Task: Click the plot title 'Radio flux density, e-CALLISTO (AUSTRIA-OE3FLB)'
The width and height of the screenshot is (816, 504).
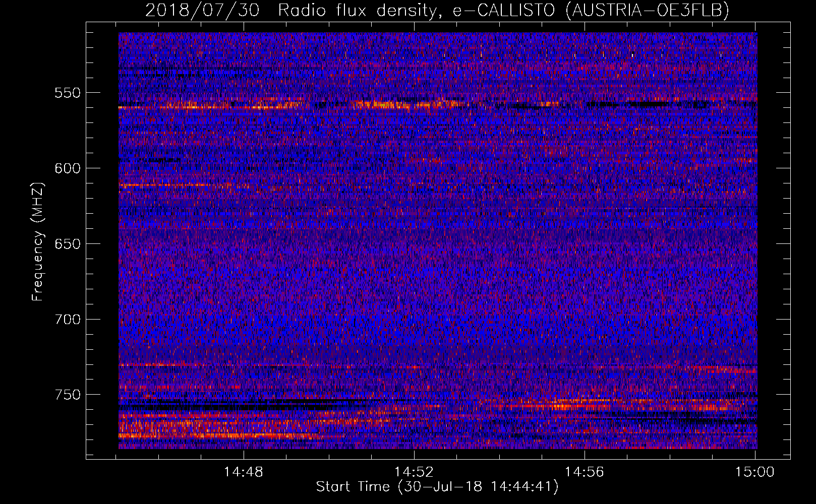Action: pos(503,10)
